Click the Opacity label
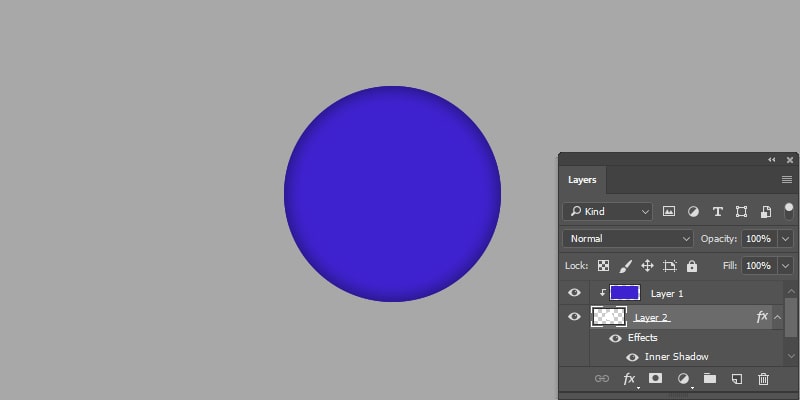 pos(718,238)
